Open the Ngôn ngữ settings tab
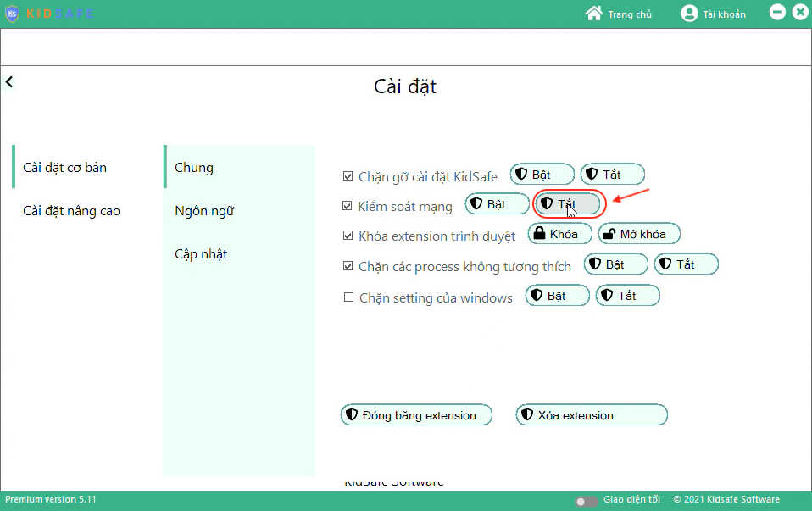The image size is (812, 511). tap(204, 211)
